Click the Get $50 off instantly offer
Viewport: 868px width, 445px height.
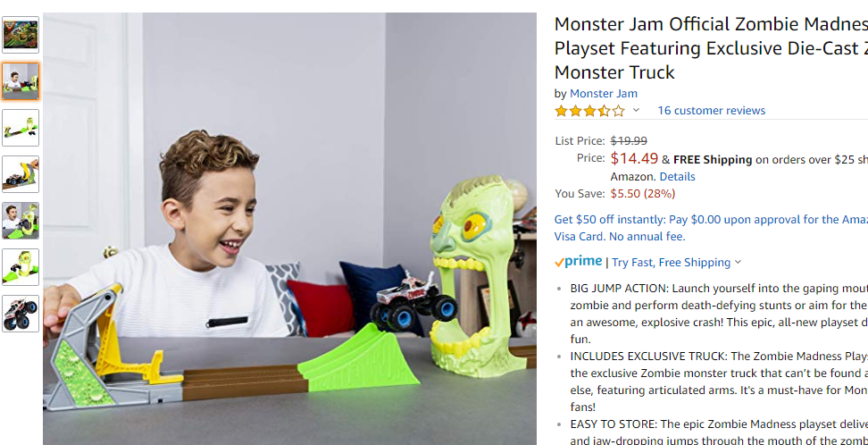[x=711, y=228]
